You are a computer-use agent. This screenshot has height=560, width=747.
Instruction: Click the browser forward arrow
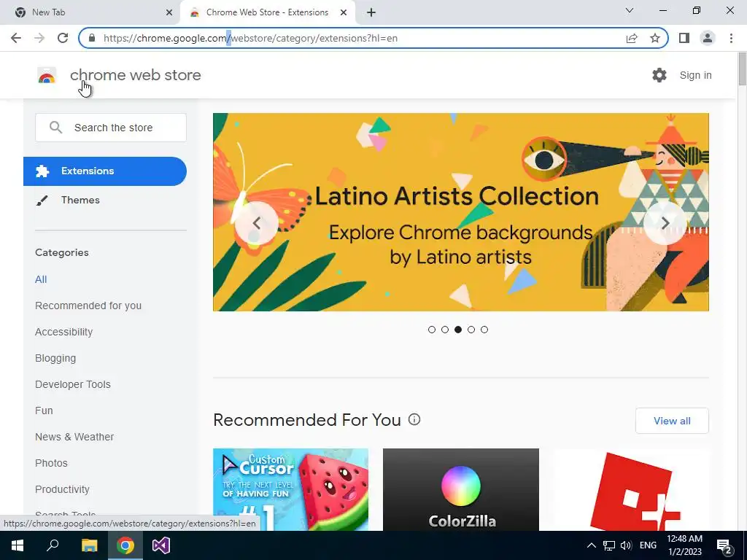pos(39,38)
